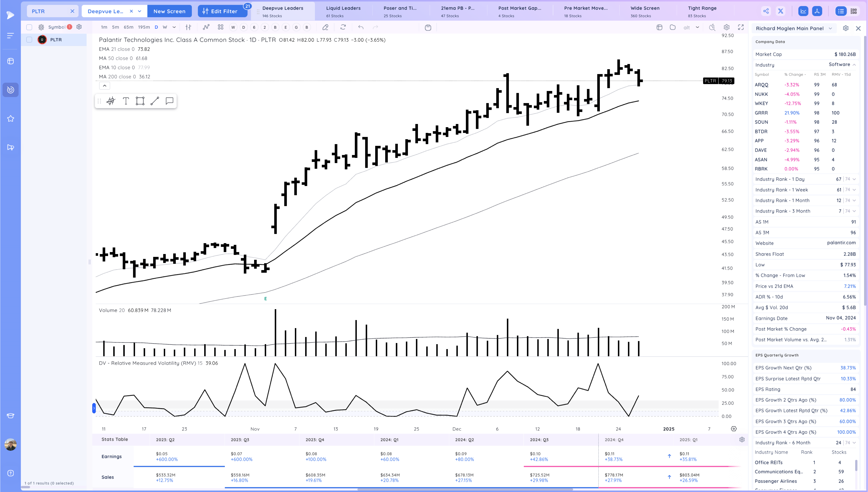Pick the rectangle shape drawing tool

(x=140, y=101)
